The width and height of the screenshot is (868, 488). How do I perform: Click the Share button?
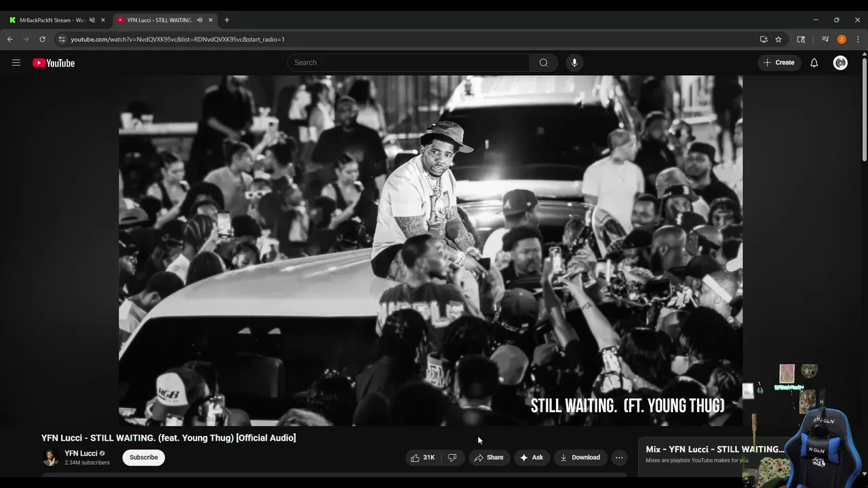(489, 457)
